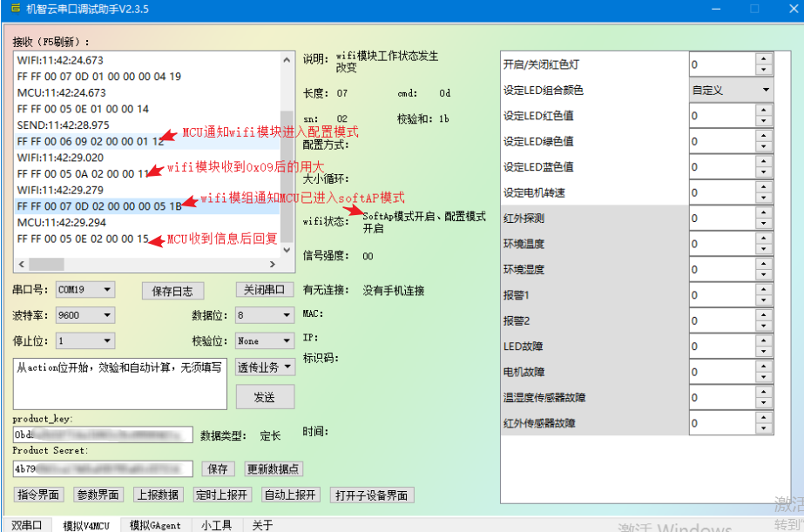Screen dimensions: 804x532
Task: Increase 设定LED红色值 with up arrow
Action: point(764,111)
